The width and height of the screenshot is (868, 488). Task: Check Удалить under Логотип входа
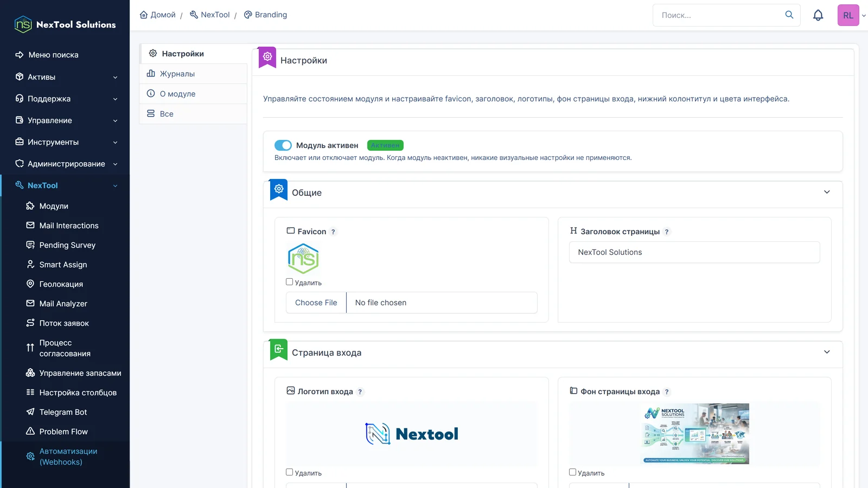pyautogui.click(x=290, y=472)
